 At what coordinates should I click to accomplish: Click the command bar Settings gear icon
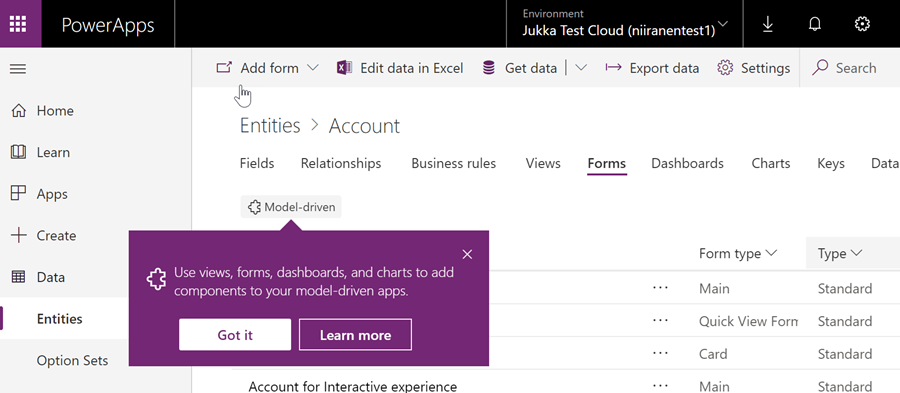click(x=726, y=68)
